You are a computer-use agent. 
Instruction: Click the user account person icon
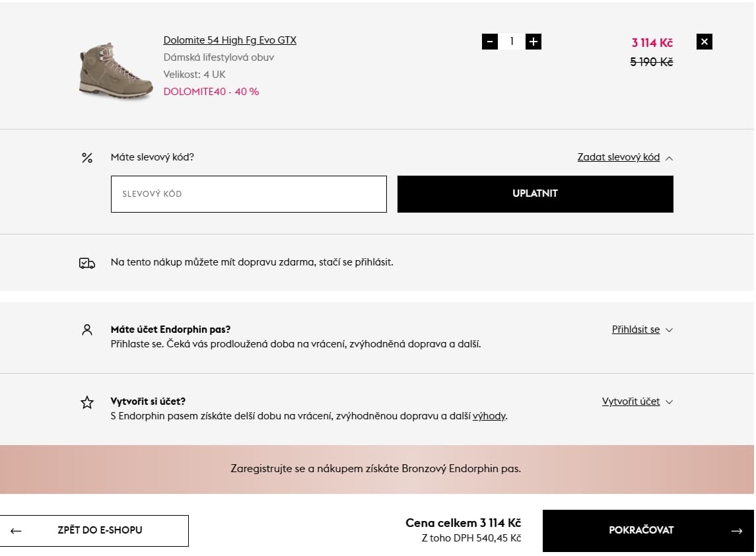(87, 330)
